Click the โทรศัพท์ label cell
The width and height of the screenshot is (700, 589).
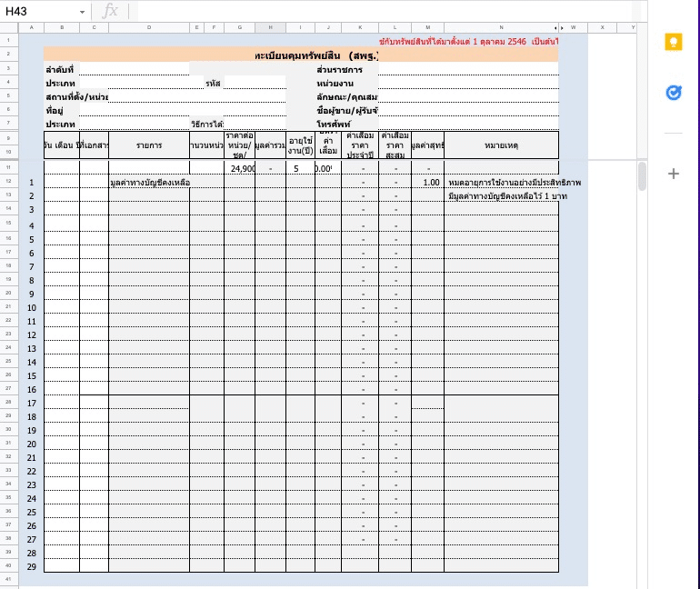[346, 124]
